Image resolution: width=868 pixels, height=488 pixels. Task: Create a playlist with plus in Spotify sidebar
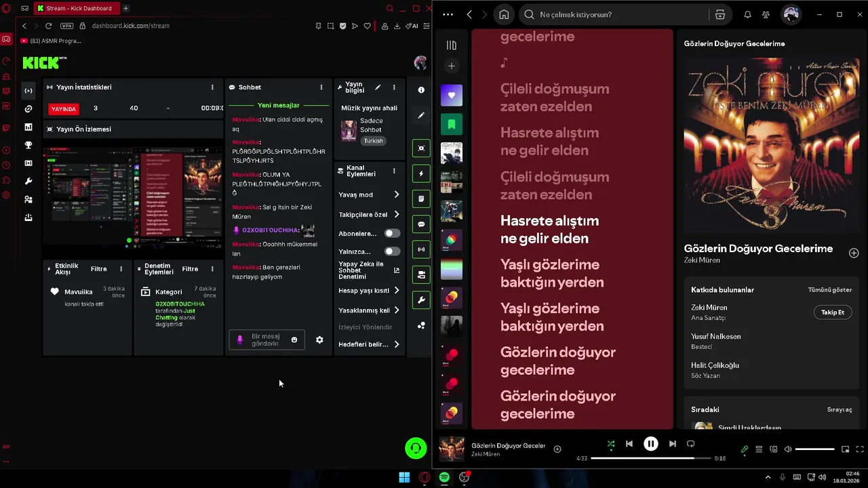[x=452, y=66]
